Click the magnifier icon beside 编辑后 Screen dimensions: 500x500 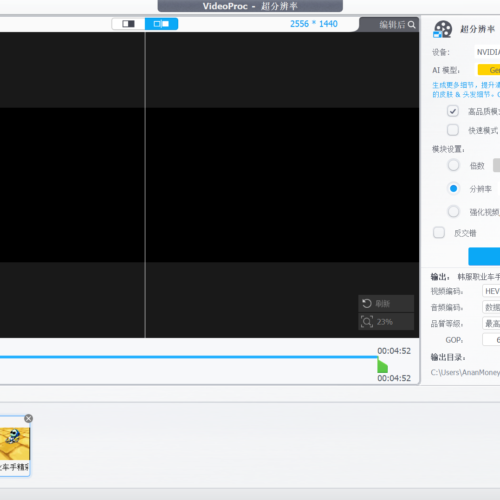(412, 25)
